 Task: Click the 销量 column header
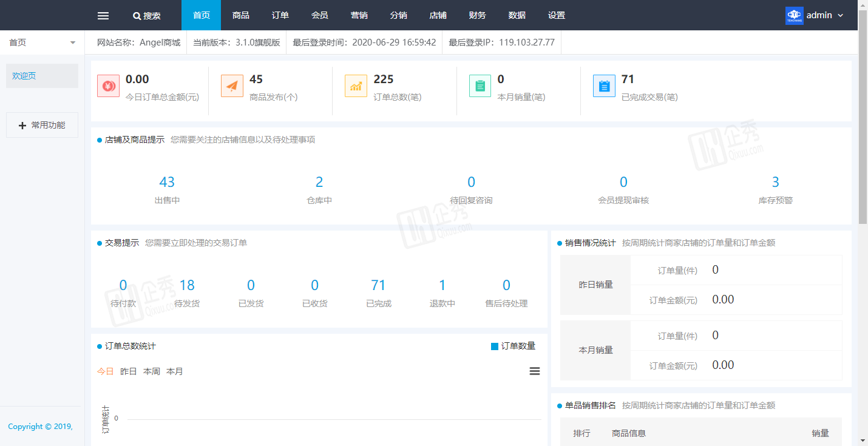tap(821, 433)
